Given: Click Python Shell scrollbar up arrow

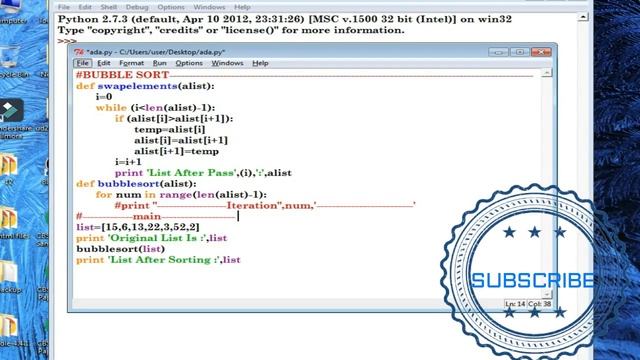Looking at the screenshot, I should tap(583, 17).
